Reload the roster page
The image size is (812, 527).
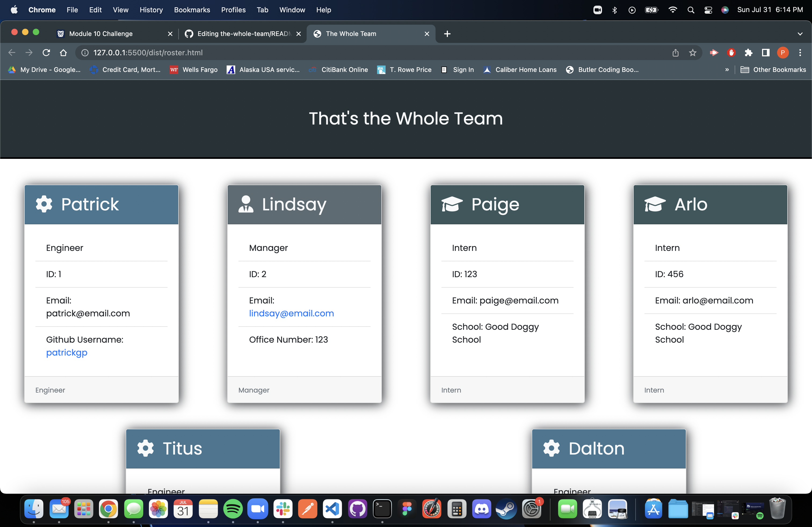46,53
